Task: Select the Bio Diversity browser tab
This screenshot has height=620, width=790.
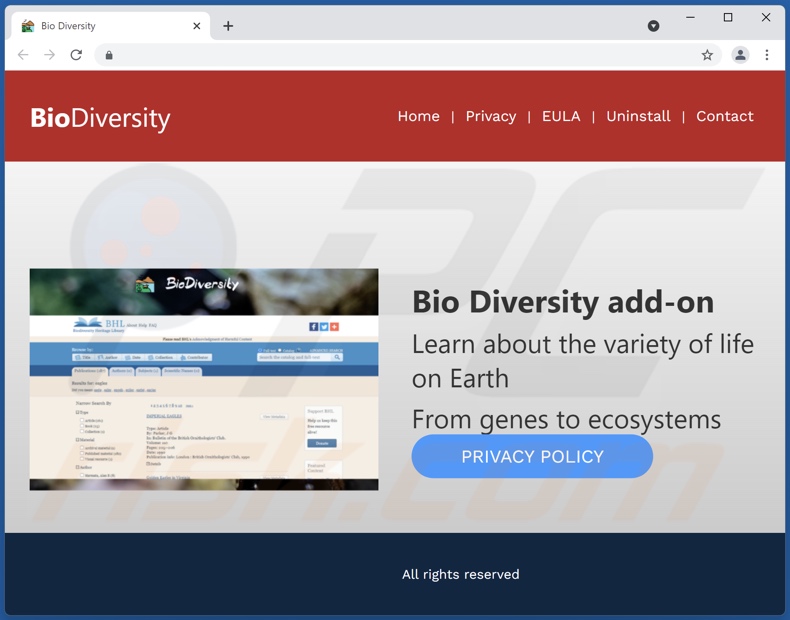Action: pyautogui.click(x=110, y=26)
